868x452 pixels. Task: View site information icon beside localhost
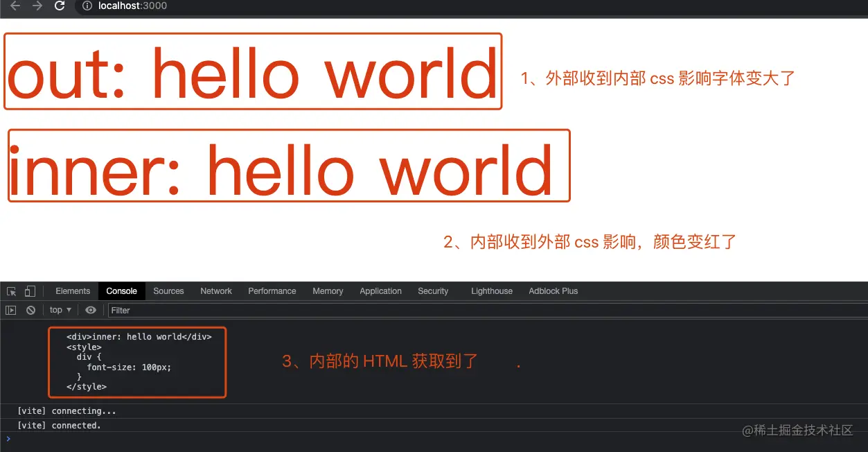click(87, 6)
